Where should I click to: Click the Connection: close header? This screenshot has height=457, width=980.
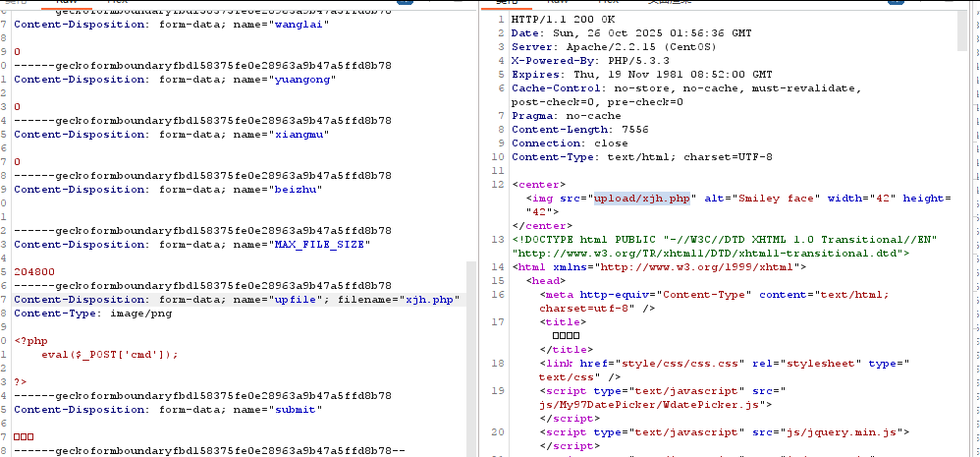pyautogui.click(x=570, y=143)
